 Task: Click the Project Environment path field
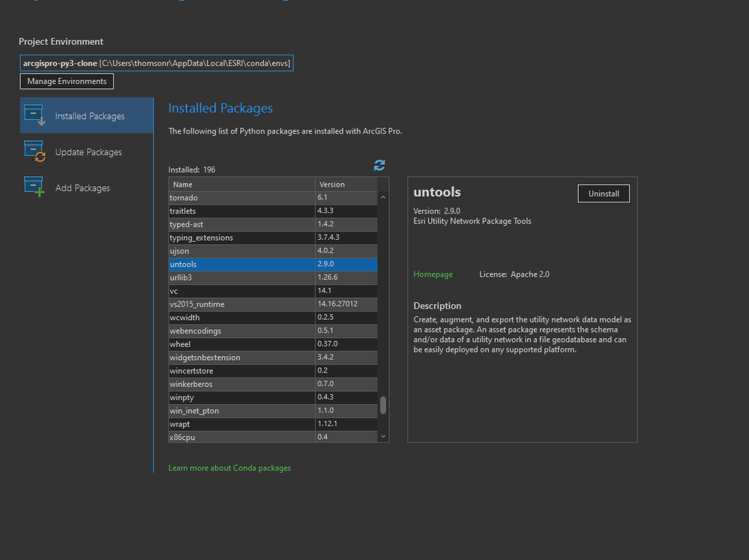click(157, 63)
